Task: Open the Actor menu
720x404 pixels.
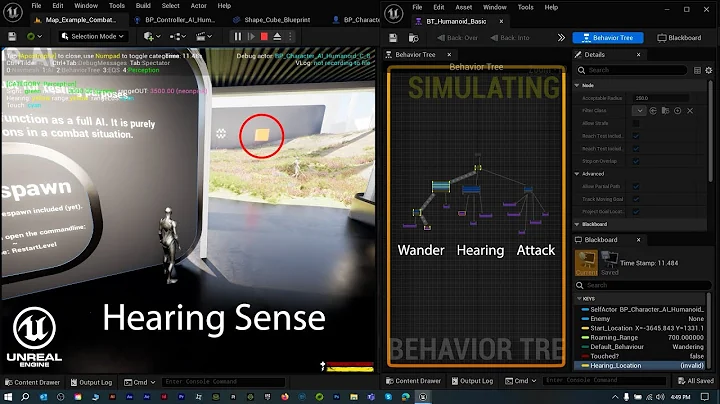Action: point(198,6)
